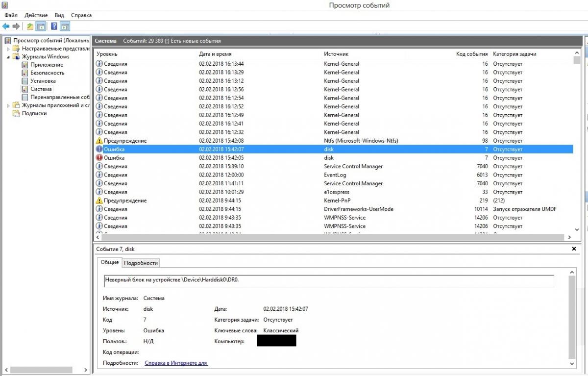Toggle the action pane toolbar icon
588x376 pixels.
(x=65, y=26)
